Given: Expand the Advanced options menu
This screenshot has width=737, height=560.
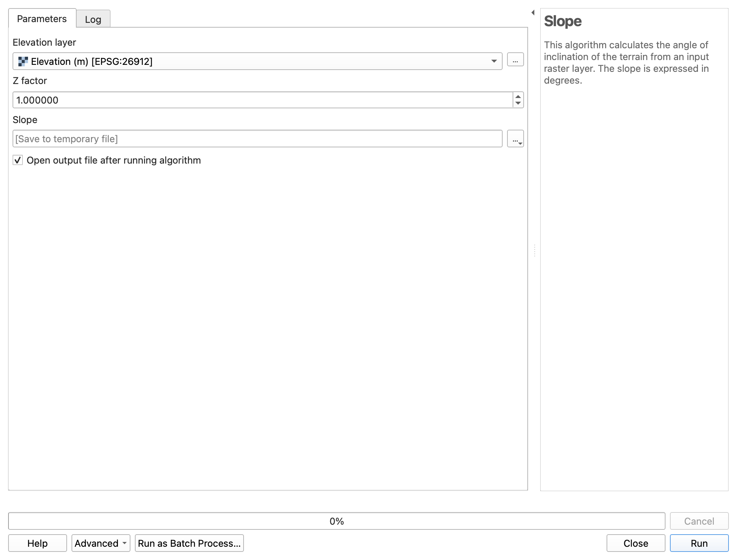Looking at the screenshot, I should (101, 543).
